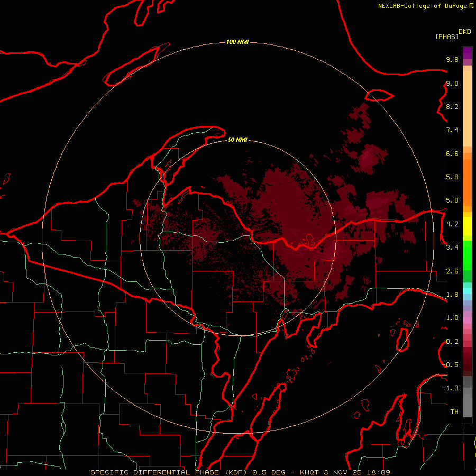Click the 5.8 scale value
Viewport: 476px width, 476px height.
pyautogui.click(x=452, y=177)
